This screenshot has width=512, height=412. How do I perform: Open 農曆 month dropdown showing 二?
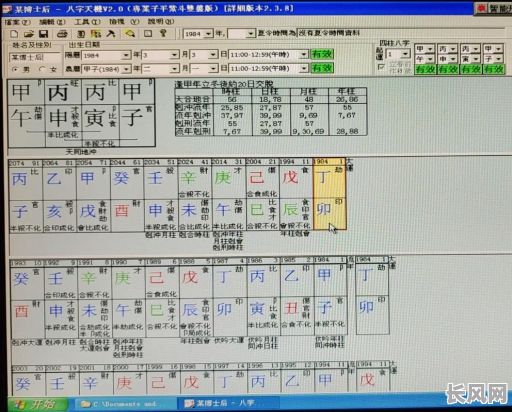174,69
